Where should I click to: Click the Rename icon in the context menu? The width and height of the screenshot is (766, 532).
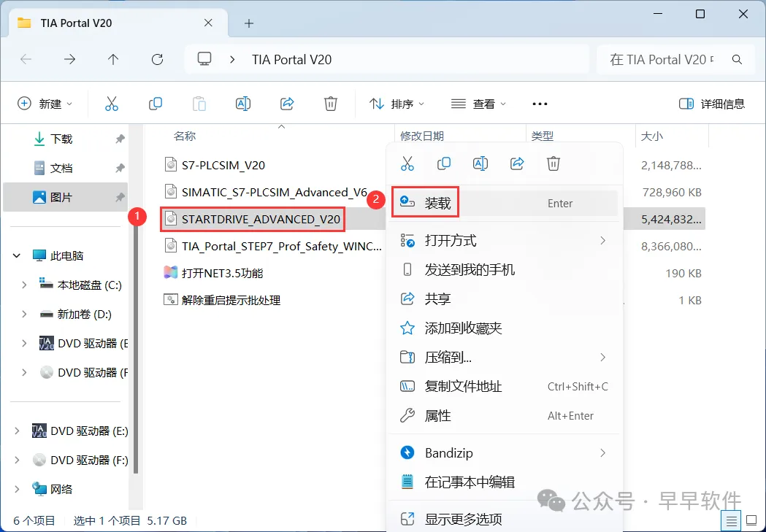coord(480,163)
